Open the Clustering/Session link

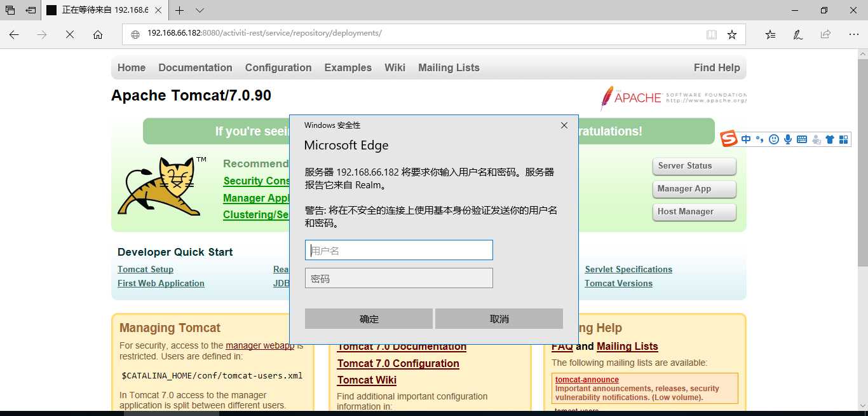coord(256,214)
